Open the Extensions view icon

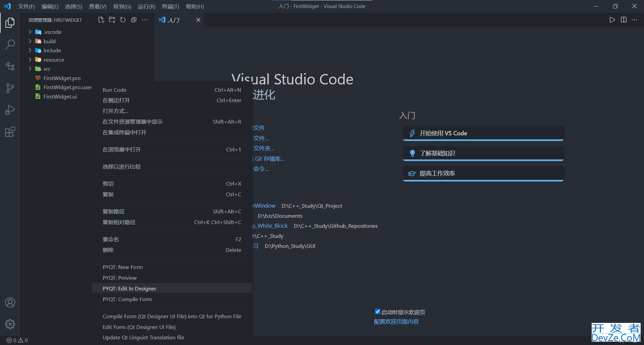tap(10, 132)
